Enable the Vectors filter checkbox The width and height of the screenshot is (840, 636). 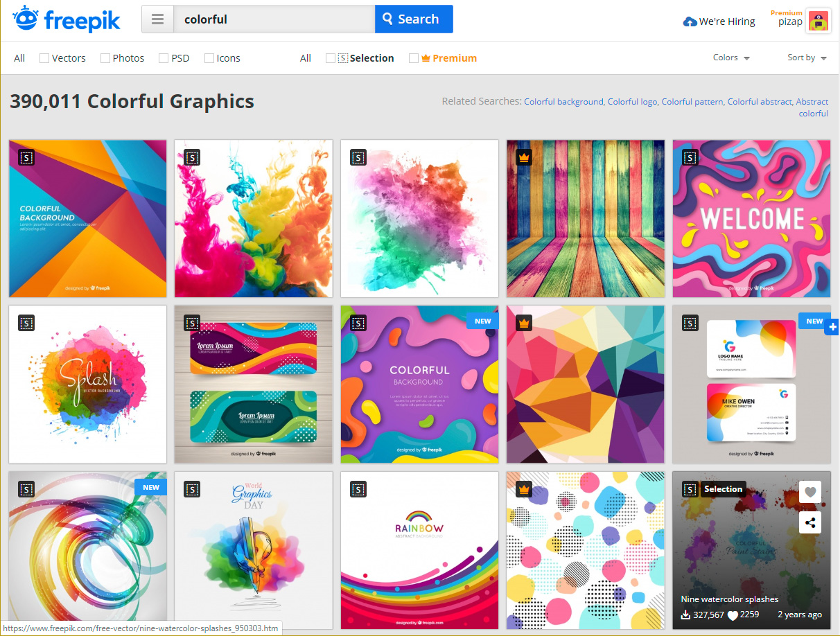point(44,58)
